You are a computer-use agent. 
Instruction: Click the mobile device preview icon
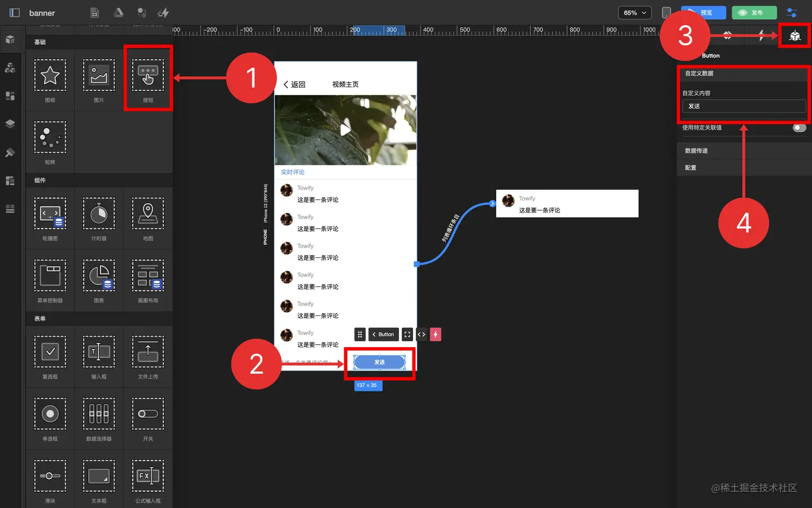[666, 12]
